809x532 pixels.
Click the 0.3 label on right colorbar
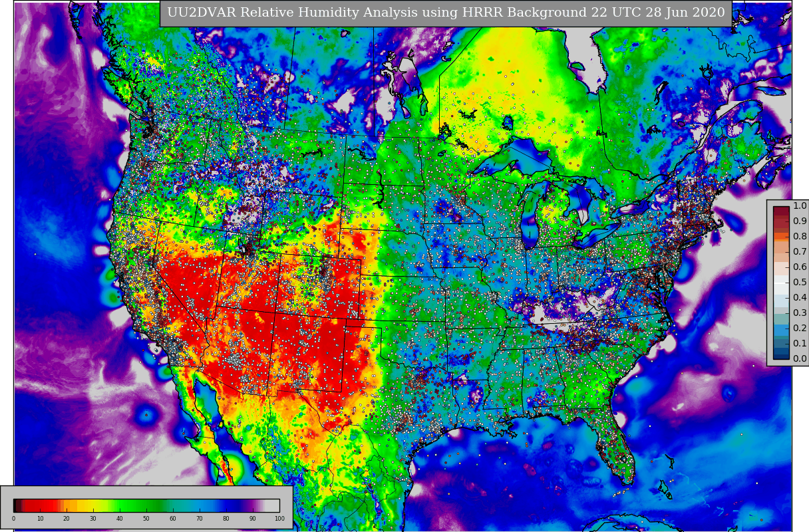click(800, 313)
